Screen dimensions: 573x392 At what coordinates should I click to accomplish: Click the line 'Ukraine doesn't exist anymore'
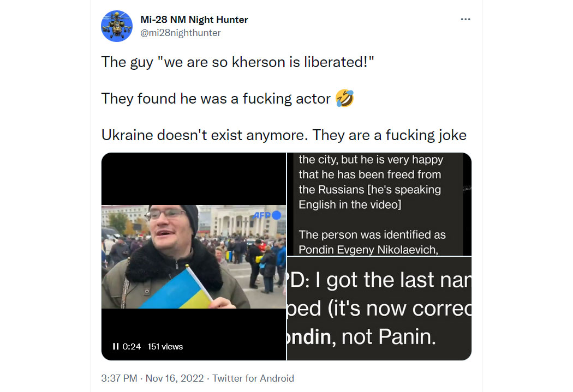point(284,135)
